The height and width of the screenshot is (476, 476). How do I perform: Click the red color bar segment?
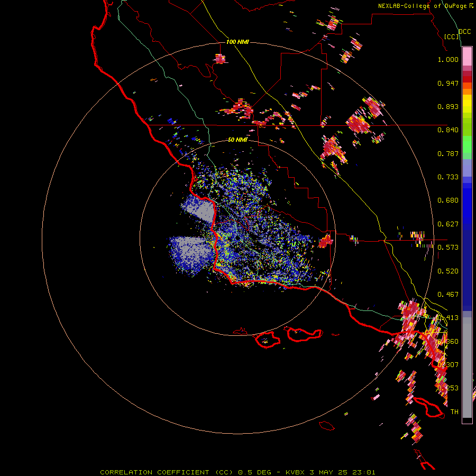(x=467, y=79)
